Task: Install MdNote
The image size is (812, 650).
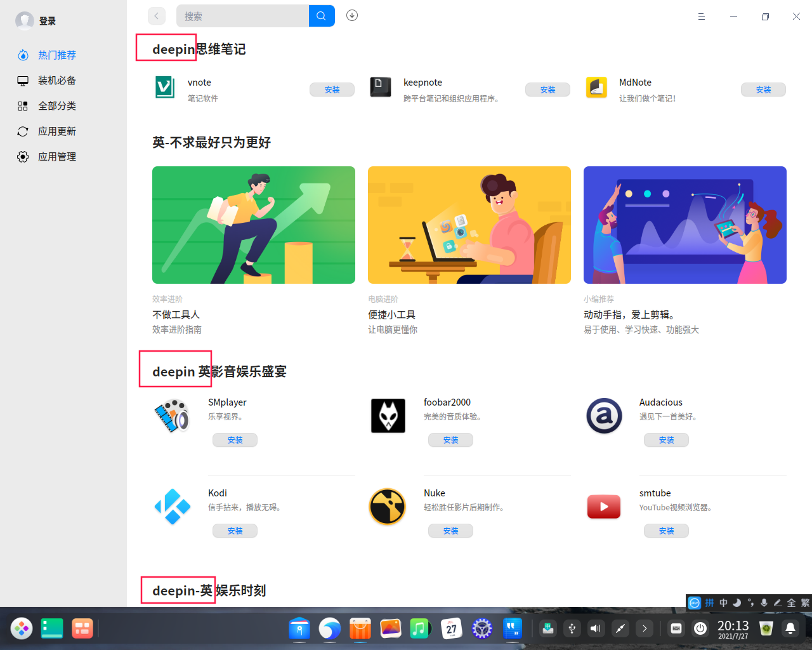Action: coord(763,90)
